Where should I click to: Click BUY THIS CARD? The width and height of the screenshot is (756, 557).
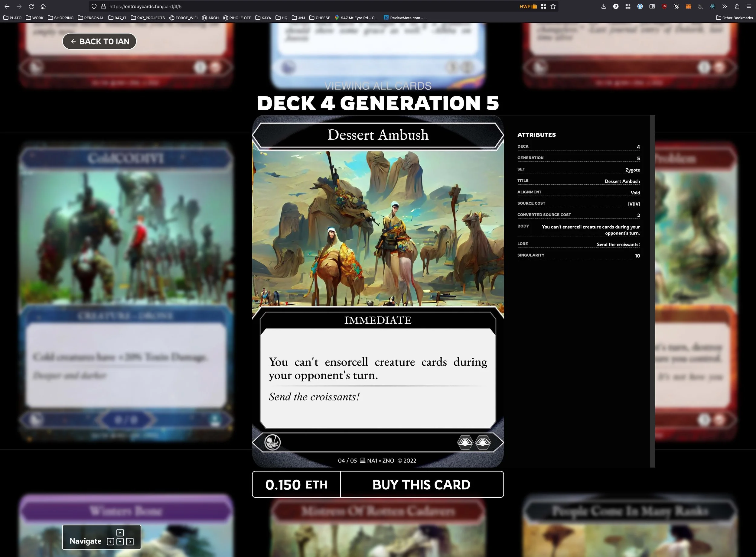tap(422, 484)
